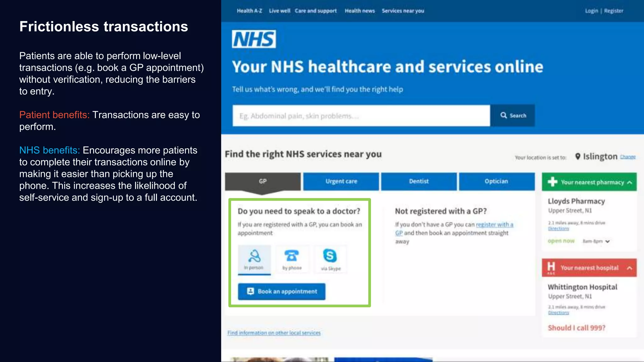Click the Change location link

pos(628,157)
